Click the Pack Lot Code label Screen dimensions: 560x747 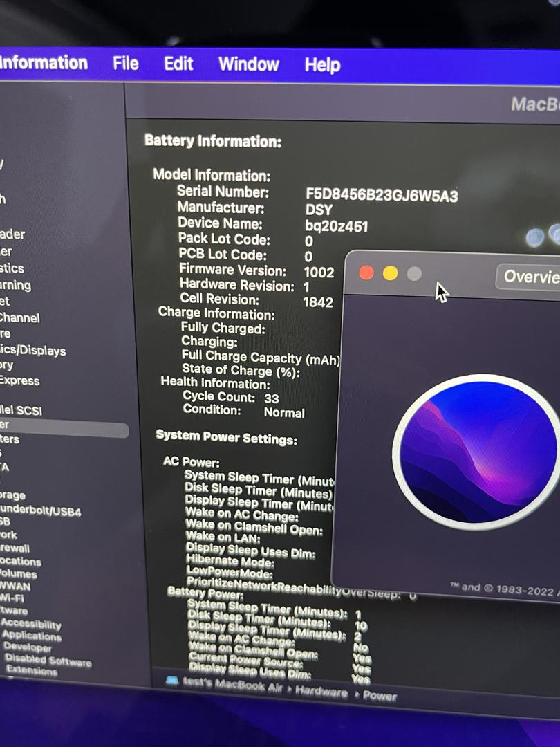click(224, 239)
